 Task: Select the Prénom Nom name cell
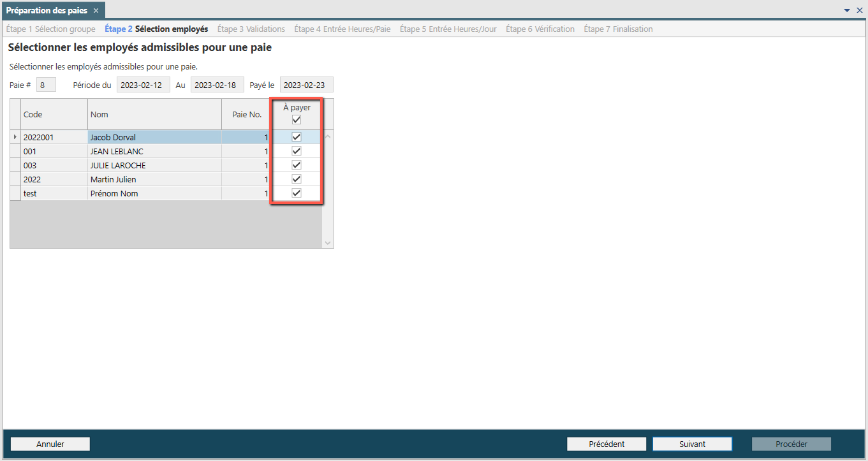(154, 193)
